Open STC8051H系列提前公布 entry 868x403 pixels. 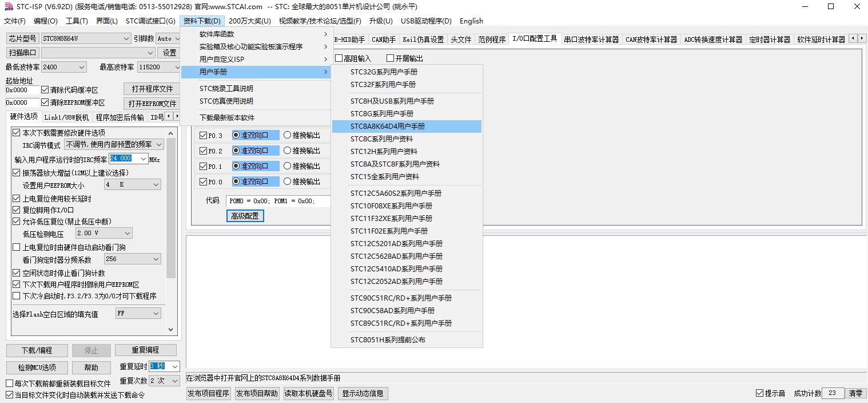coord(407,339)
